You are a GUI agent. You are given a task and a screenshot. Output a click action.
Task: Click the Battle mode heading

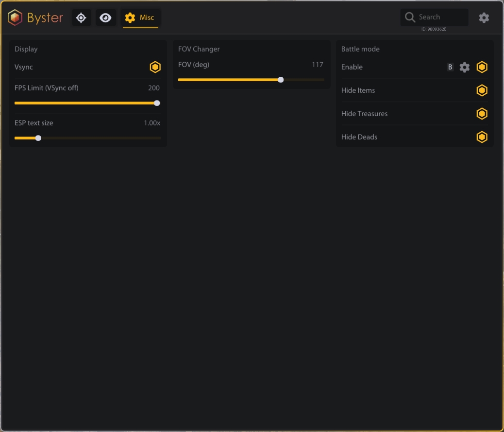pos(360,49)
